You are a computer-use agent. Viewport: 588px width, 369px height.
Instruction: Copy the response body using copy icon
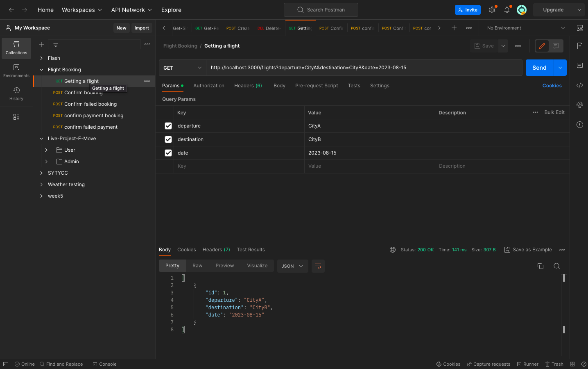(x=541, y=266)
